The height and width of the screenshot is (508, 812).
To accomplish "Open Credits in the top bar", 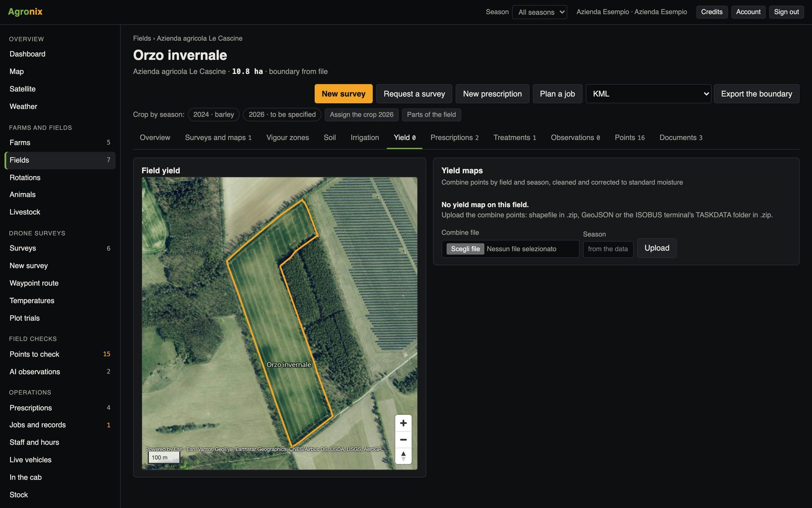I will 712,12.
